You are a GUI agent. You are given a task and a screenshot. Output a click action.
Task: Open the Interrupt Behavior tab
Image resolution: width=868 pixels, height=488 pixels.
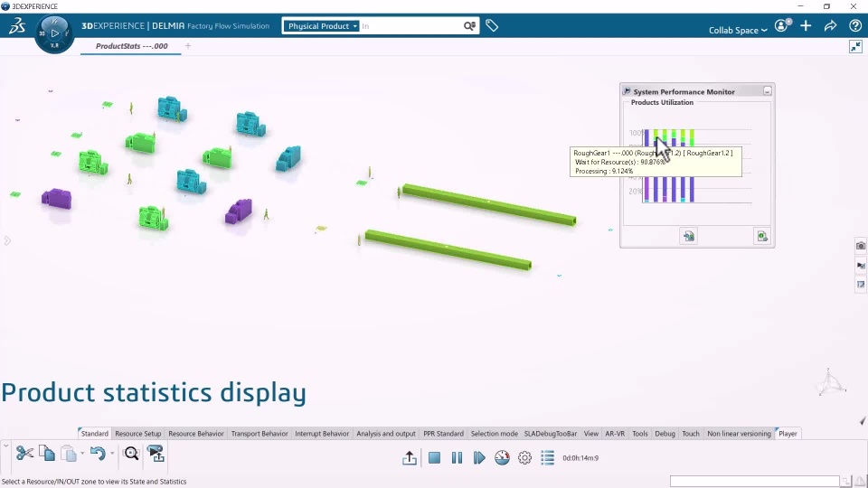coord(322,434)
